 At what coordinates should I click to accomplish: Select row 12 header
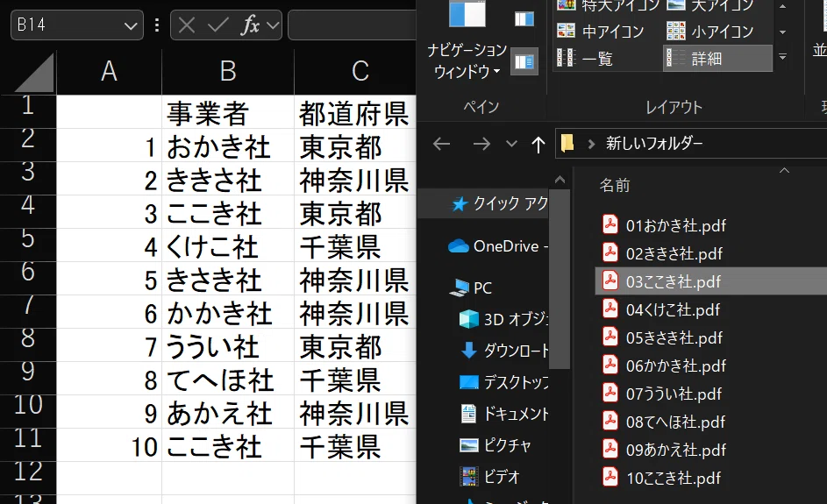click(28, 477)
